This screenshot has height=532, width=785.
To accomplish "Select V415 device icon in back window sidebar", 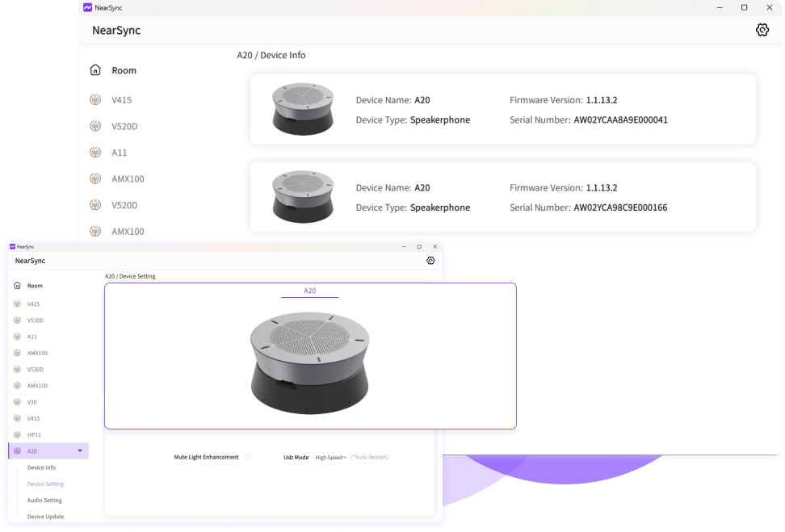I will click(95, 99).
